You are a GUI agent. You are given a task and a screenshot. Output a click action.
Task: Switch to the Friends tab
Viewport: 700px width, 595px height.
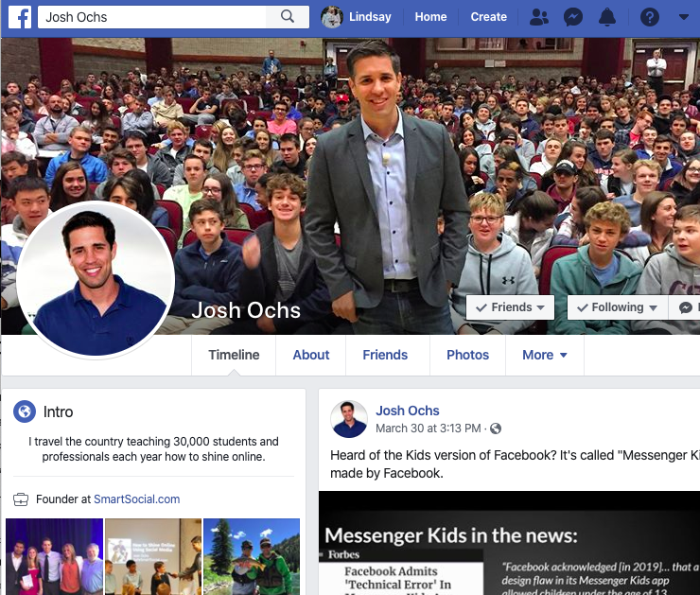pos(385,355)
